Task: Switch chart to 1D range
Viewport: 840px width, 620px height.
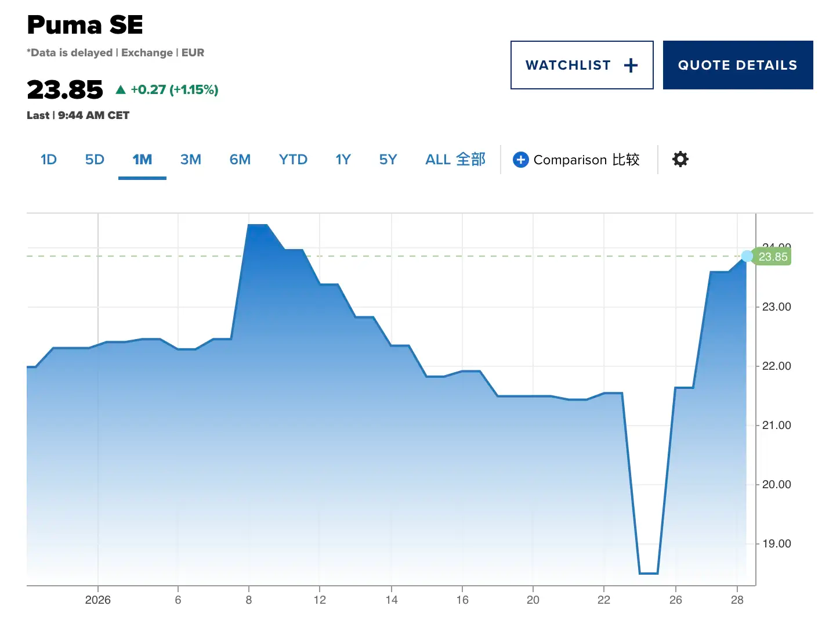Action: [49, 160]
